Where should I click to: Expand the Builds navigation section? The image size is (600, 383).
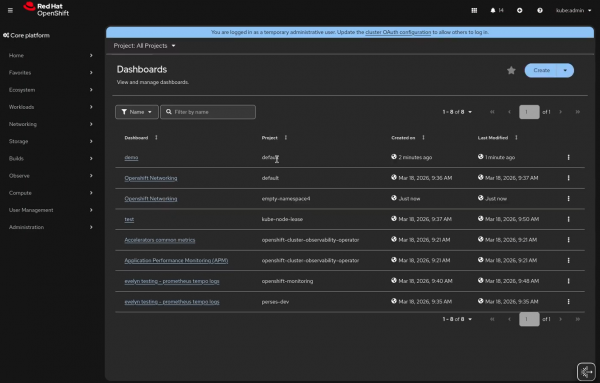click(x=51, y=158)
